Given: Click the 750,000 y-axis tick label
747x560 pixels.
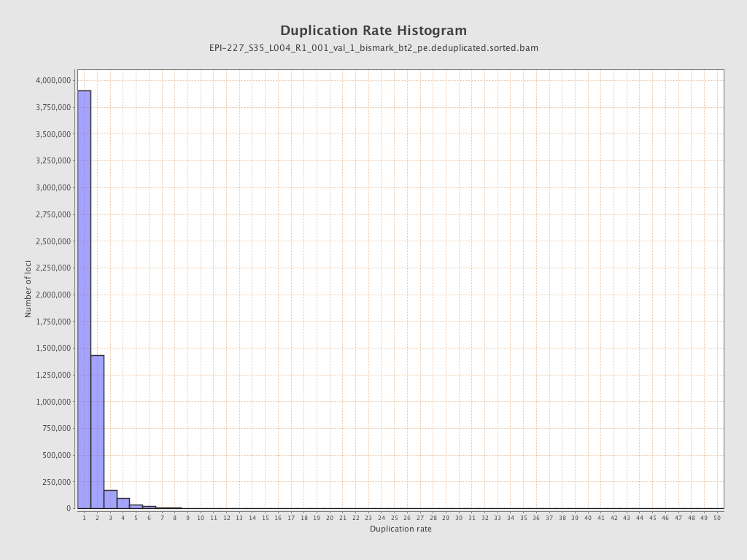Looking at the screenshot, I should pos(57,428).
